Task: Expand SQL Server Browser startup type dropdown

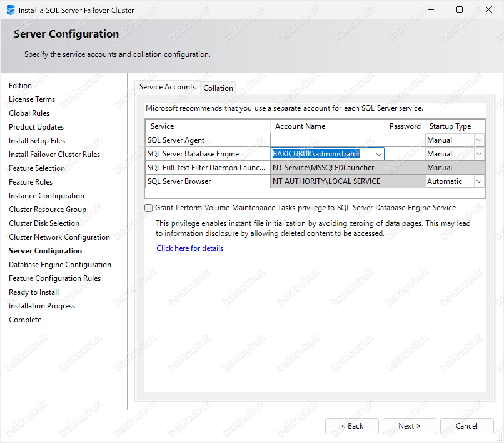Action: coord(479,181)
